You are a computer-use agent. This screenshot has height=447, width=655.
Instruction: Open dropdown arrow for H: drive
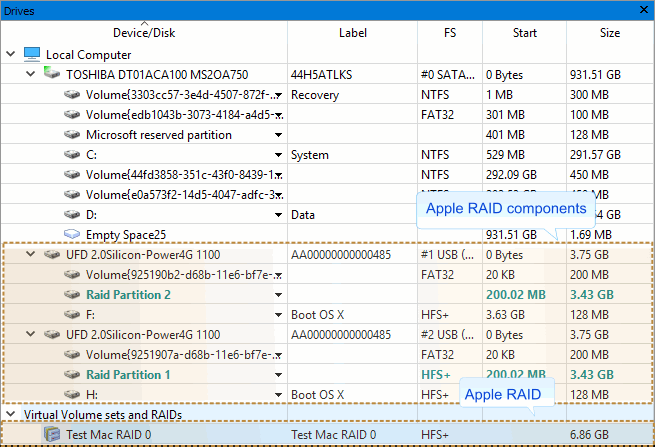click(278, 395)
